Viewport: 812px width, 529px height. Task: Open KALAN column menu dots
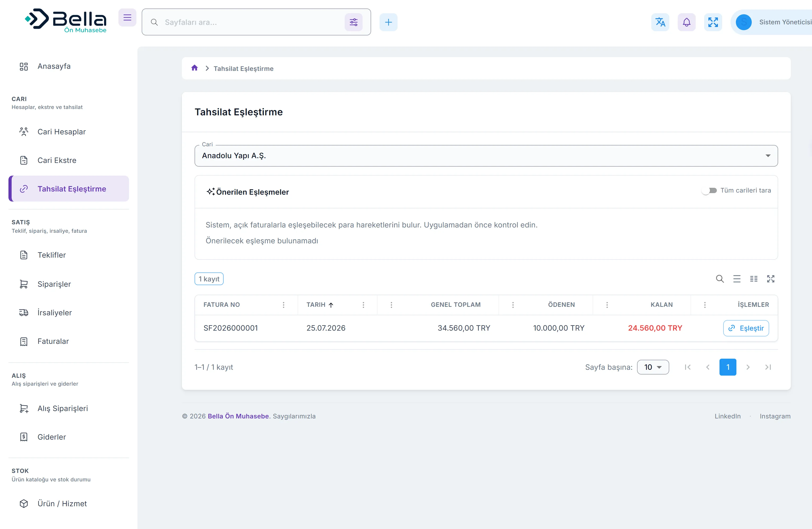pos(607,305)
